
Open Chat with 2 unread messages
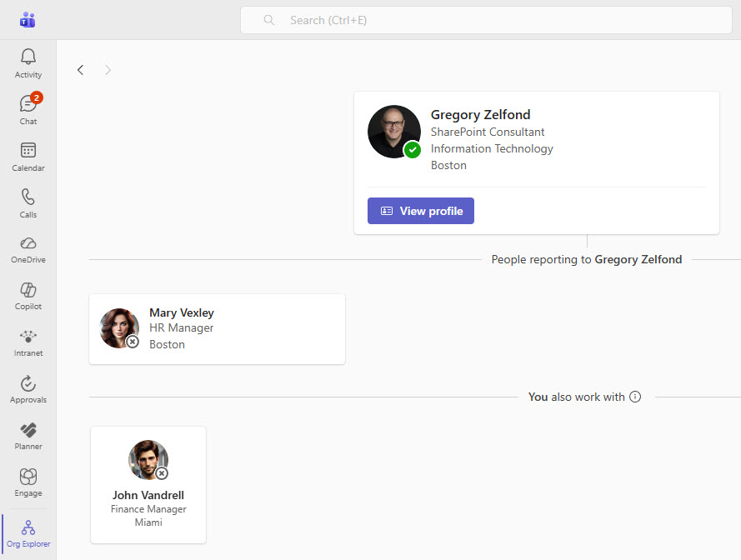coord(28,110)
